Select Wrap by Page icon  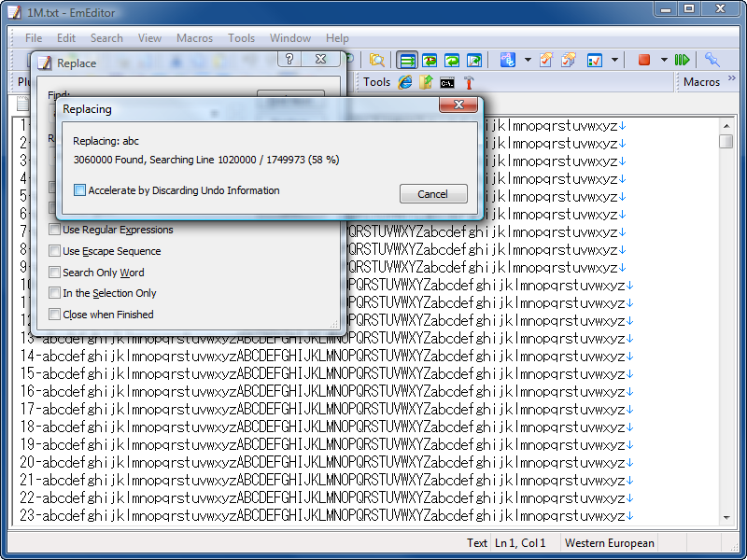[x=474, y=61]
